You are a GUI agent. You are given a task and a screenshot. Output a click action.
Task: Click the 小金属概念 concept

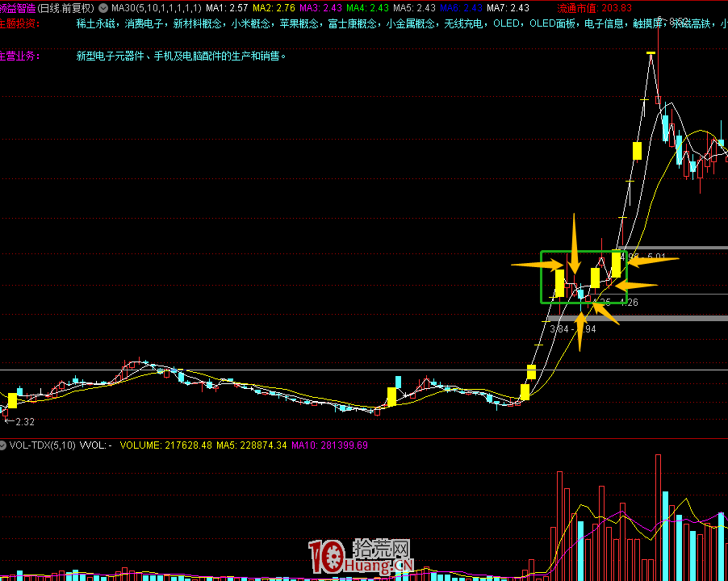pos(411,23)
